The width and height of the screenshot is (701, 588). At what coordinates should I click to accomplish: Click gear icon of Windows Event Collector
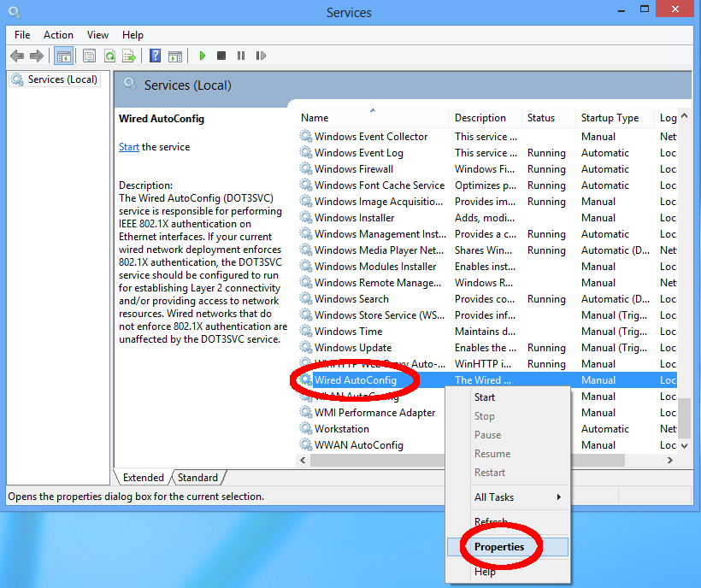click(x=306, y=136)
